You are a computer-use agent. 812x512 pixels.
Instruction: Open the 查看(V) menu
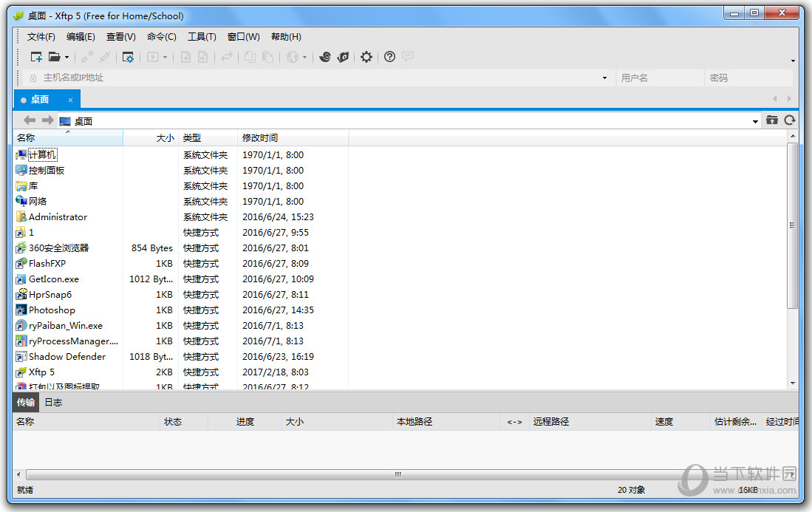120,37
